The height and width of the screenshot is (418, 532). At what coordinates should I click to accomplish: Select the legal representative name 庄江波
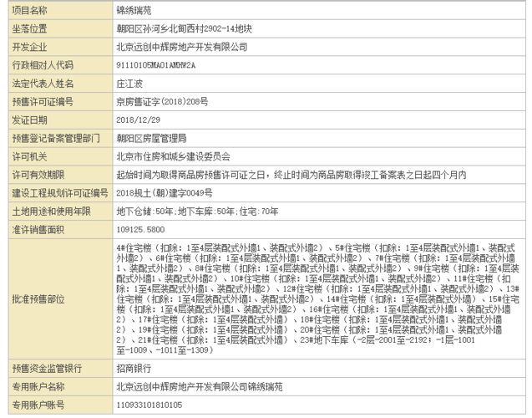pyautogui.click(x=131, y=83)
